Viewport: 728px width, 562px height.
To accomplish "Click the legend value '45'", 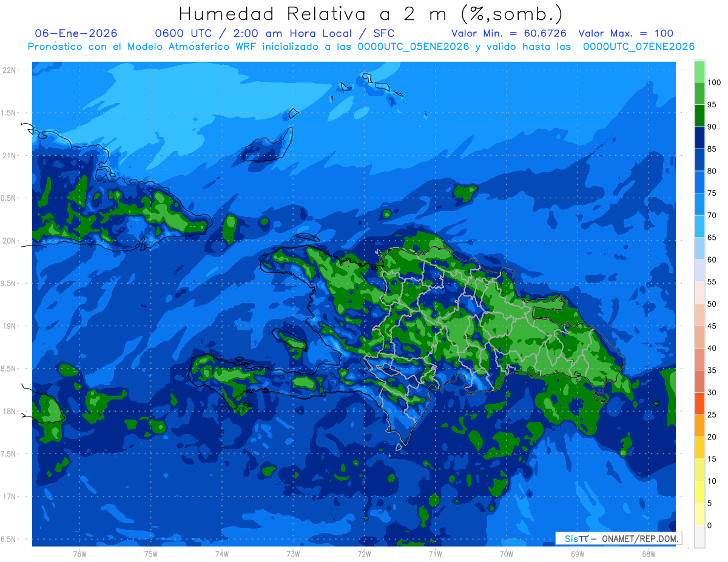I will tap(712, 326).
